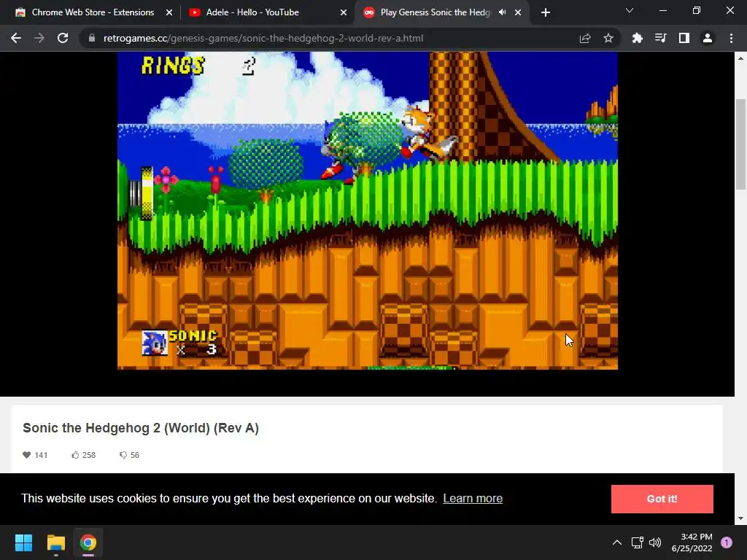This screenshot has width=747, height=560.
Task: Open the clock and calendar flyout
Action: pyautogui.click(x=692, y=542)
